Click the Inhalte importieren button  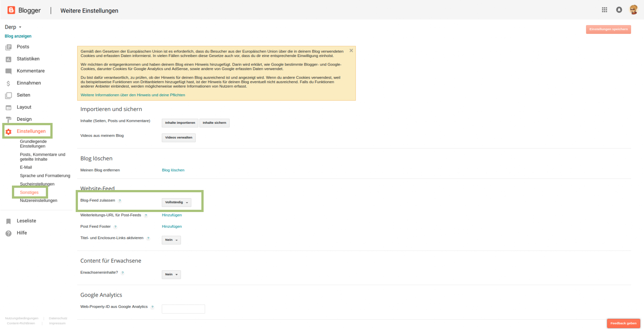click(x=180, y=123)
